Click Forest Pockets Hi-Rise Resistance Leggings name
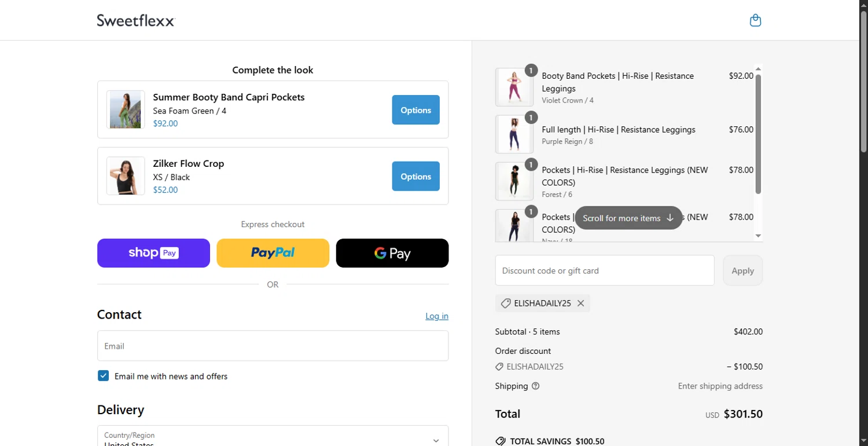The height and width of the screenshot is (446, 868). 625,176
